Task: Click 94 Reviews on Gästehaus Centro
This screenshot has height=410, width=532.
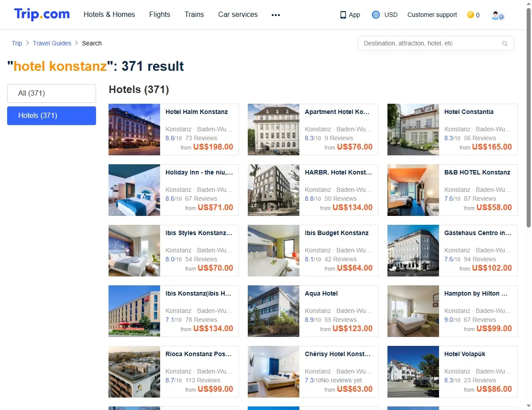Action: [x=480, y=259]
